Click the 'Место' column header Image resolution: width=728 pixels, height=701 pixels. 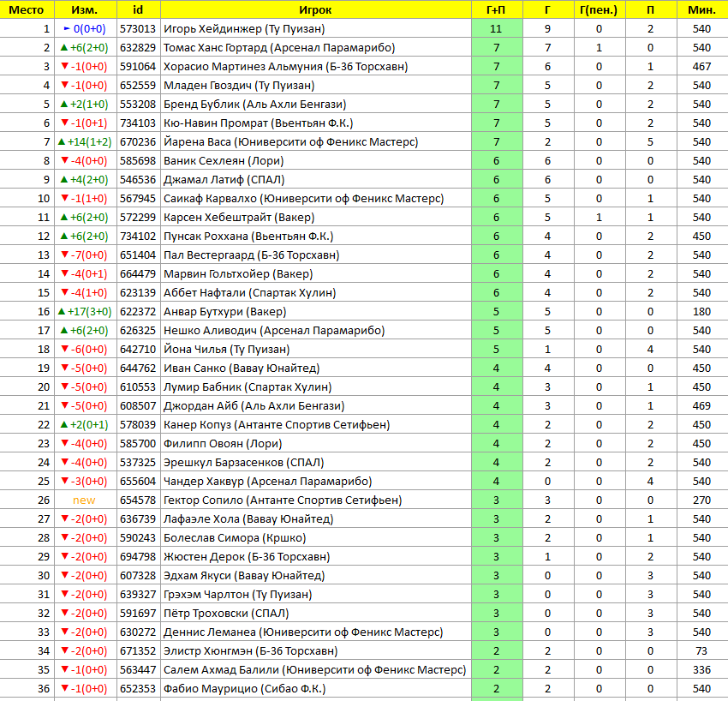[27, 9]
